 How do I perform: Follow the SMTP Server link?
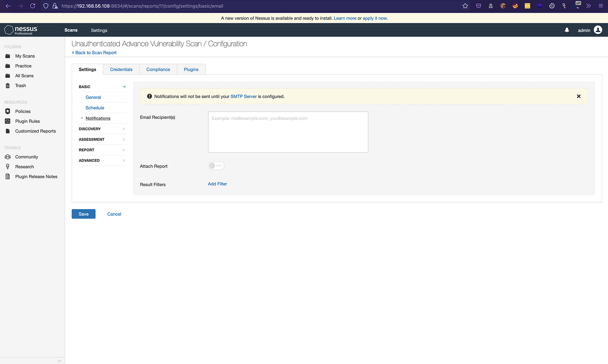244,96
